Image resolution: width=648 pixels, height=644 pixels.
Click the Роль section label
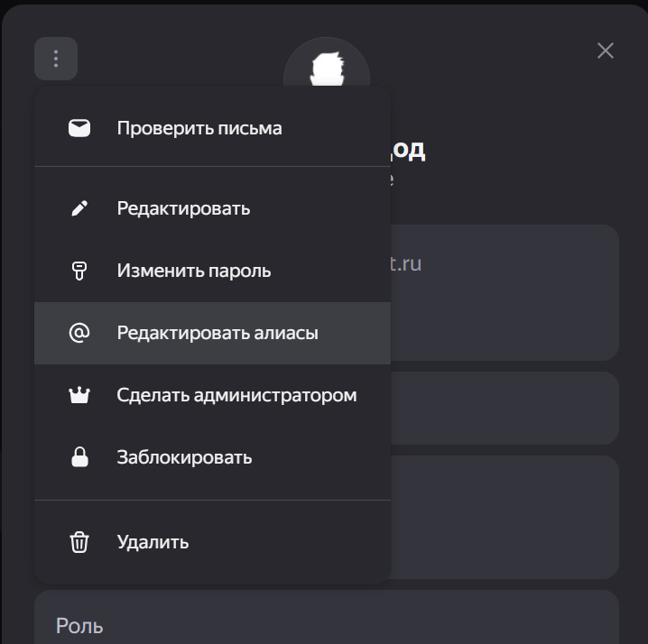79,625
